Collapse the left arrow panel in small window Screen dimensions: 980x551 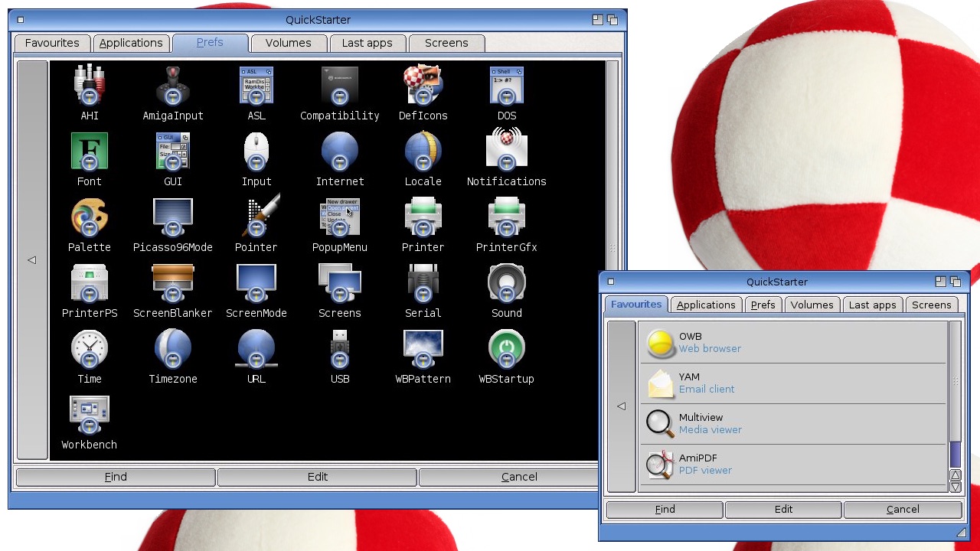622,406
